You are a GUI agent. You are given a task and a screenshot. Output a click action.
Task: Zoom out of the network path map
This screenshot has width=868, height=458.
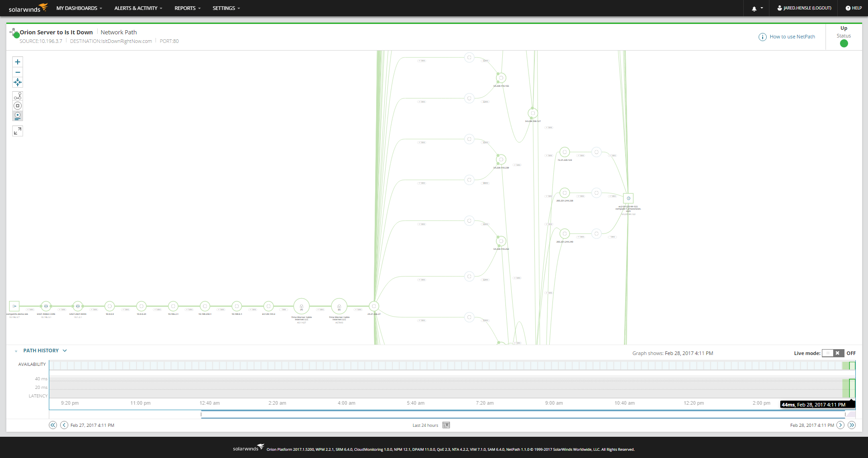pyautogui.click(x=18, y=72)
